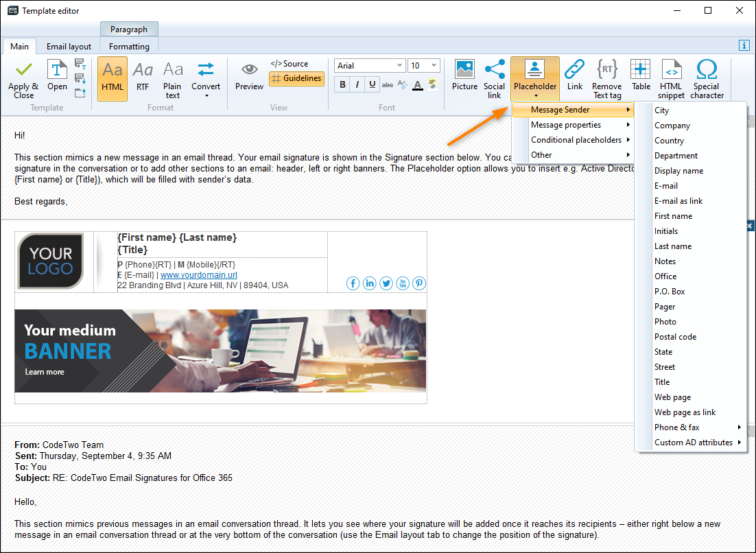
Task: Click the Remove Text tag icon
Action: (x=606, y=69)
